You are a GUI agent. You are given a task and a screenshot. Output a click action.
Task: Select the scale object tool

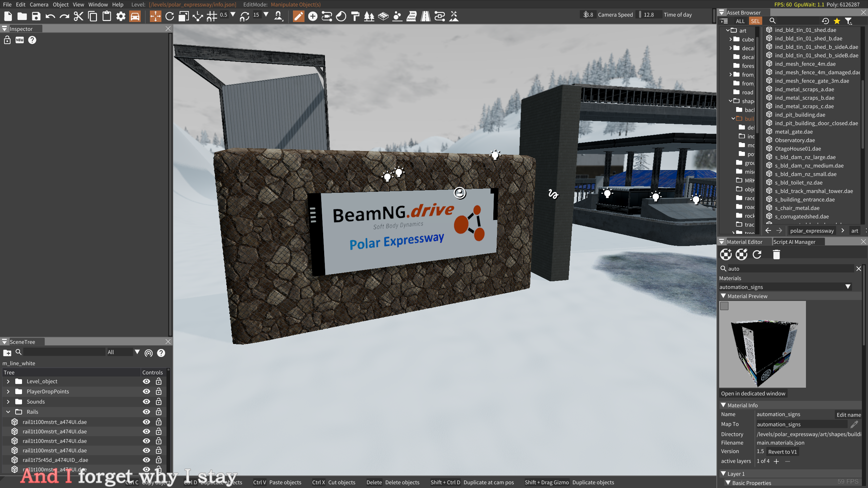184,16
